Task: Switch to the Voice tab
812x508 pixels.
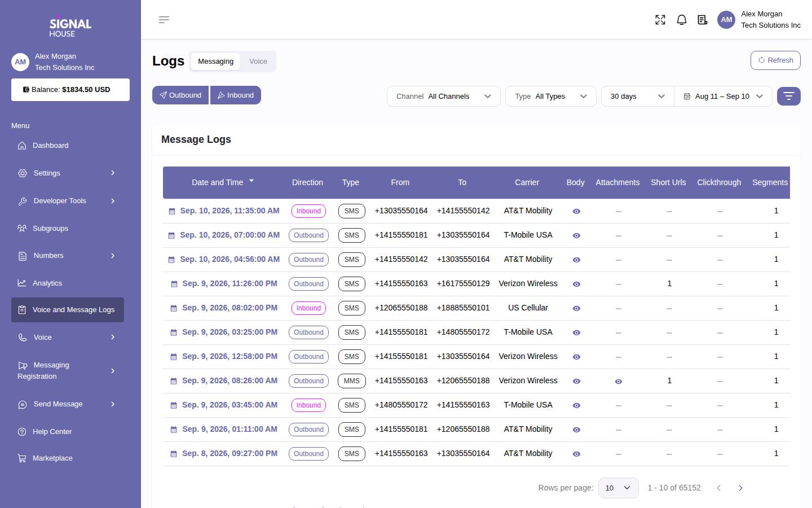Action: point(258,61)
